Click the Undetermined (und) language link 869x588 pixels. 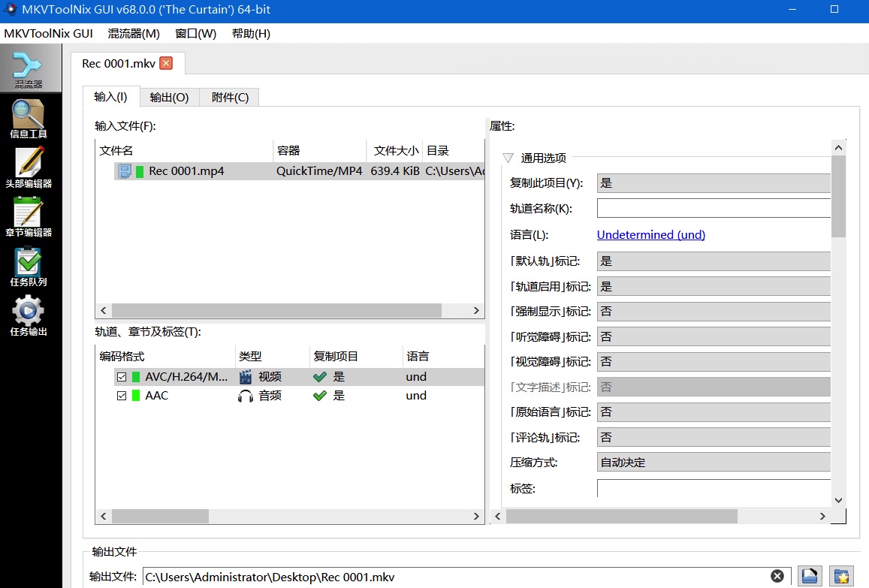(x=650, y=234)
